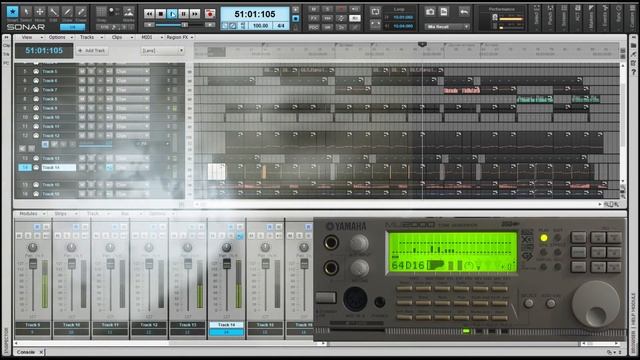Click the timeline playhead marker
Viewport: 640px width, 360px height.
422,44
